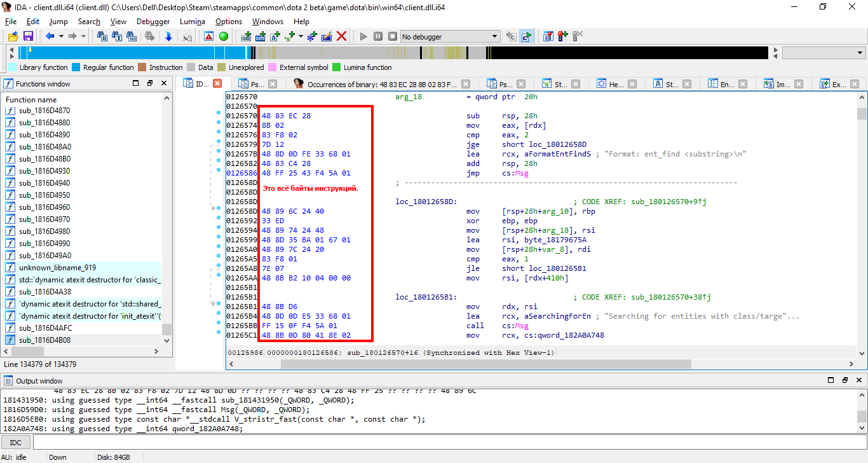This screenshot has width=868, height=463.
Task: Open the red warning triangle window icon
Action: click(208, 36)
